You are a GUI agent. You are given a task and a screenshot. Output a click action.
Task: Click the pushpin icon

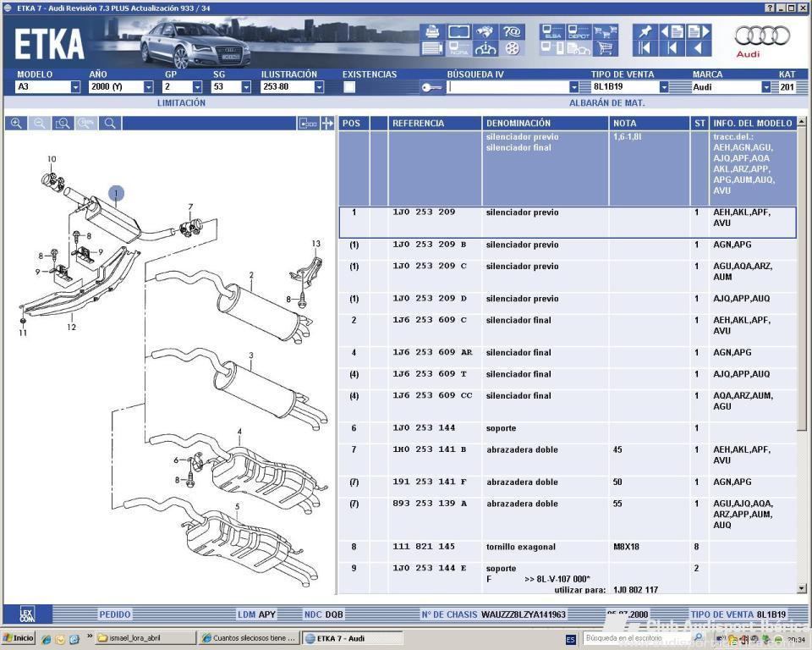[645, 32]
